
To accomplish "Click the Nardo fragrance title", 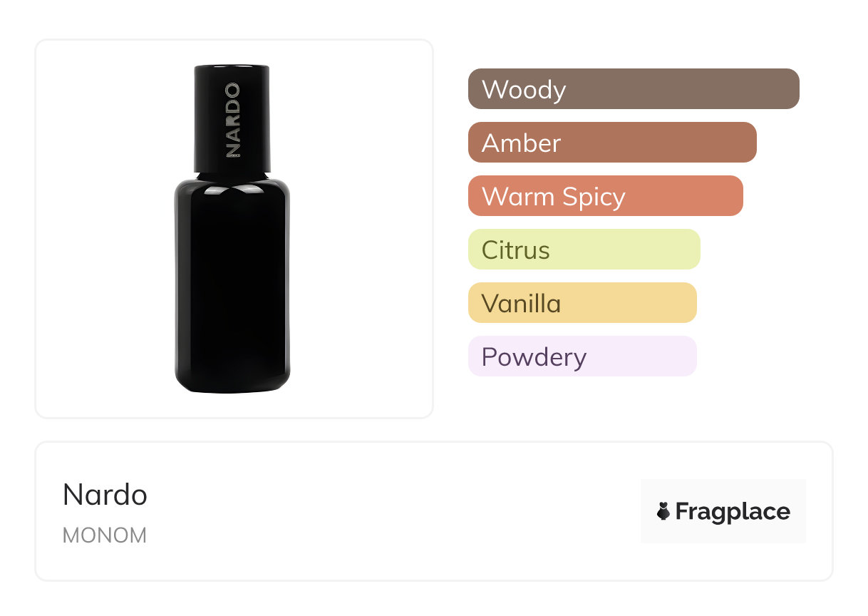I will click(105, 494).
